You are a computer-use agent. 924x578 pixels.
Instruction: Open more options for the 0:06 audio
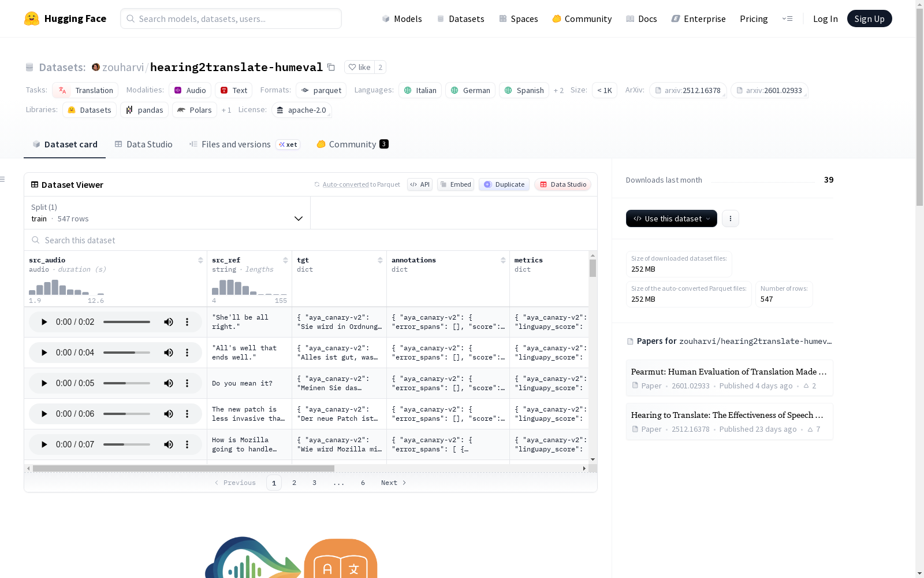coord(187,414)
